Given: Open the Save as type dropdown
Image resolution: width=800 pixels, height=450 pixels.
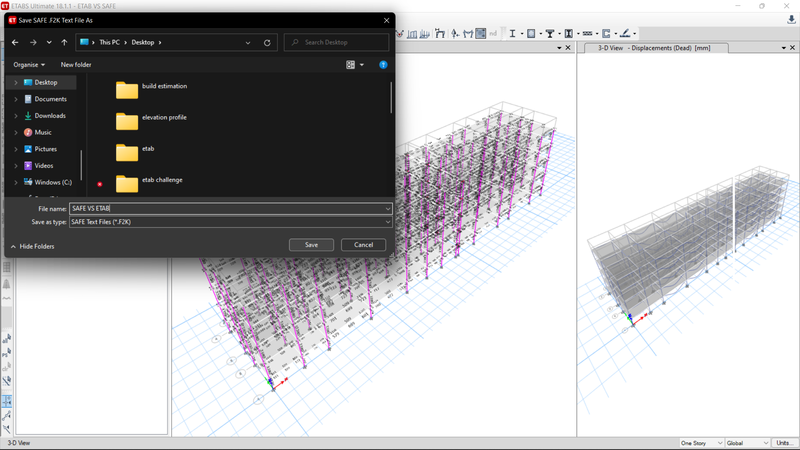Looking at the screenshot, I should 231,222.
